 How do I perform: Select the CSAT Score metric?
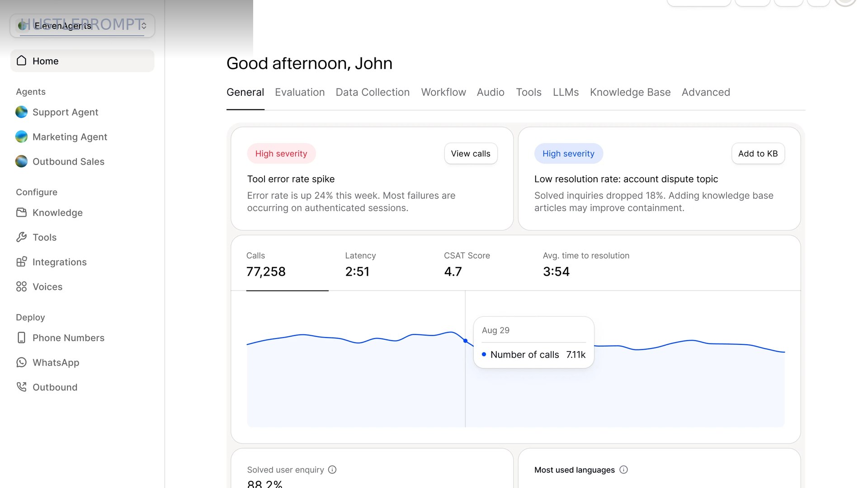point(467,265)
